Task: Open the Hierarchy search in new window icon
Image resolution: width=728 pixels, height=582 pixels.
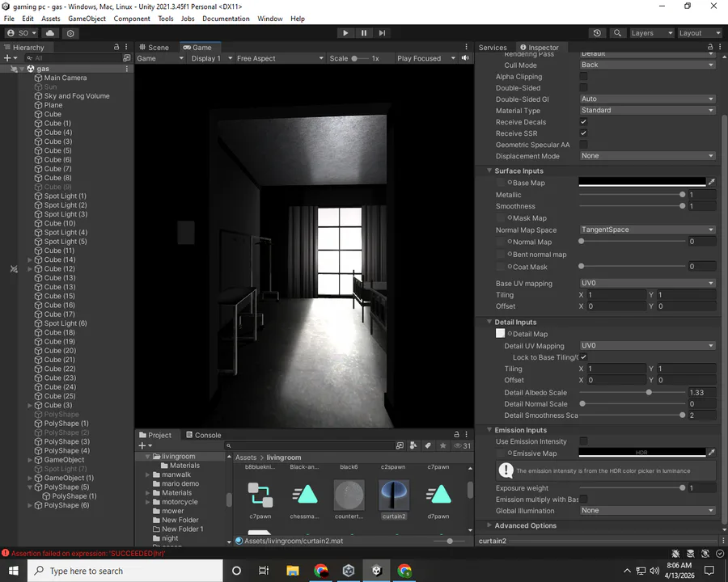Action: (126, 58)
